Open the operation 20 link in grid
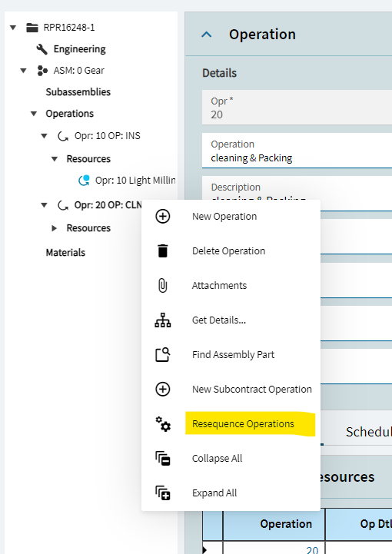 pos(312,549)
